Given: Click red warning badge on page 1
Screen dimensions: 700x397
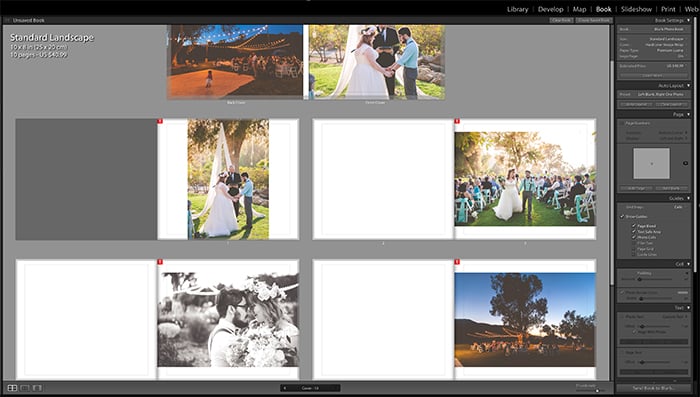Looking at the screenshot, I should coord(160,121).
